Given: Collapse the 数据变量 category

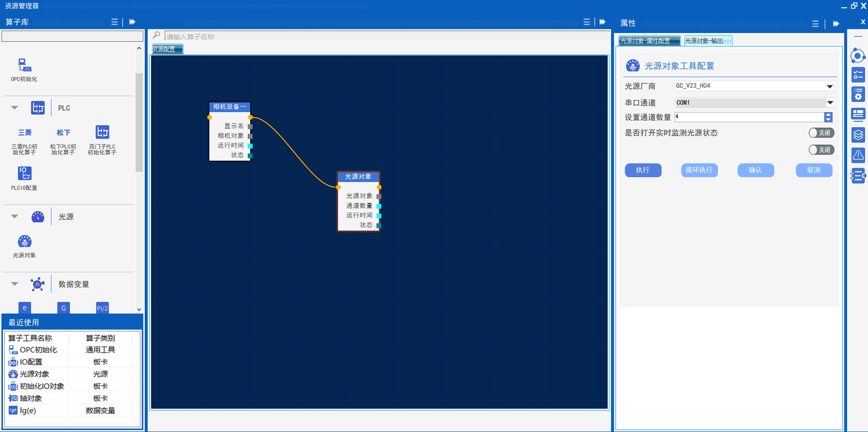Looking at the screenshot, I should pyautogui.click(x=15, y=284).
